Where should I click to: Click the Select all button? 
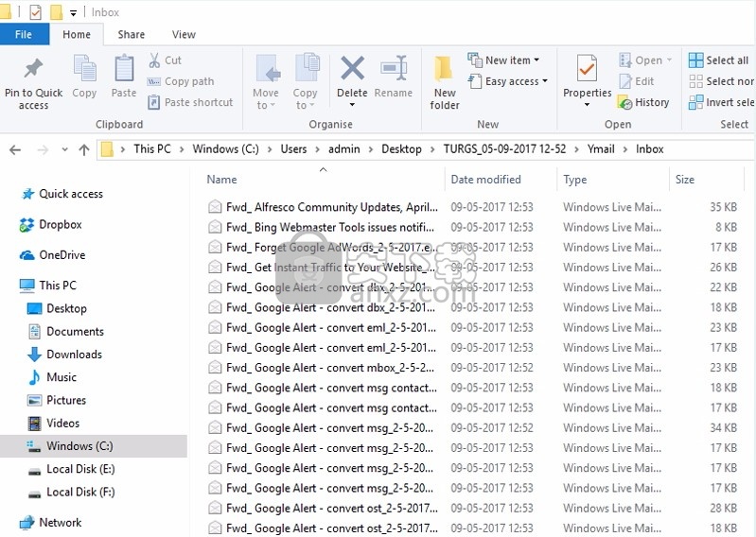tap(719, 61)
